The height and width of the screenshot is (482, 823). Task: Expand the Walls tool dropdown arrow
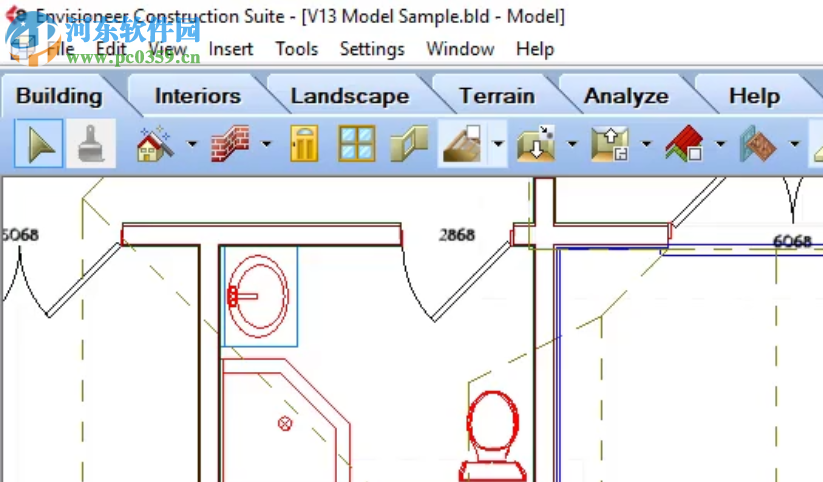[266, 143]
